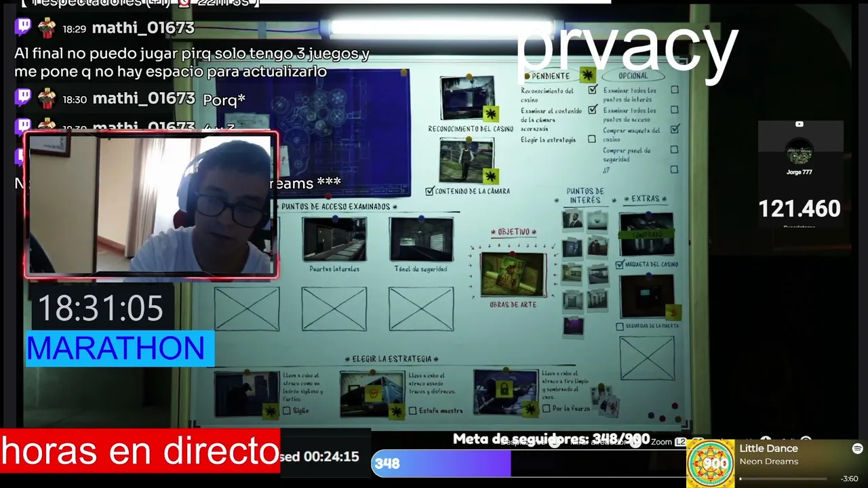Viewport: 868px width, 488px height.
Task: Toggle the Comprar maqueta del casino checkbox
Action: (x=674, y=129)
